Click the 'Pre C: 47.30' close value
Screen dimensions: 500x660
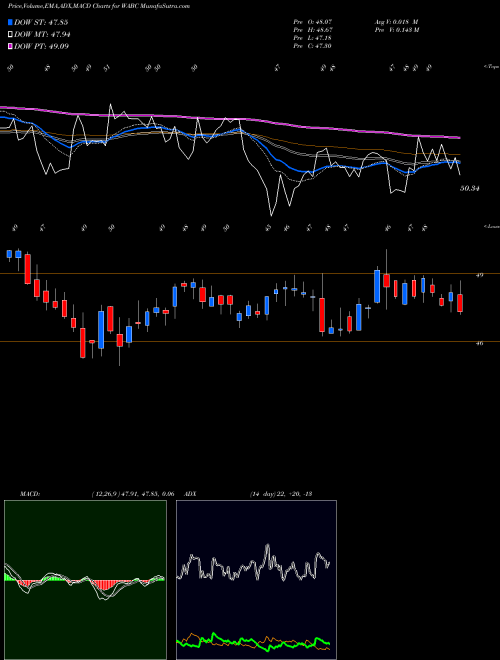pos(313,46)
